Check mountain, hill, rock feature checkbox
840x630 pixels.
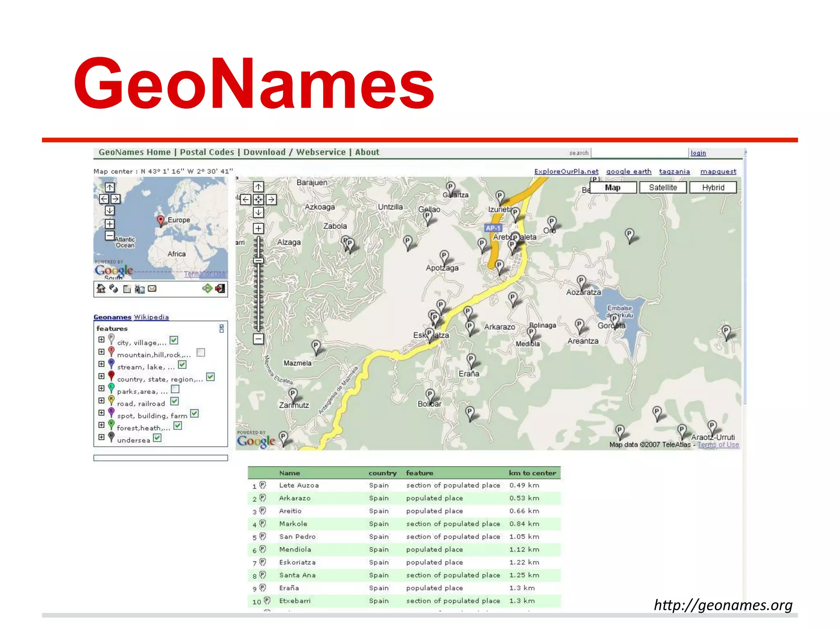pos(201,352)
